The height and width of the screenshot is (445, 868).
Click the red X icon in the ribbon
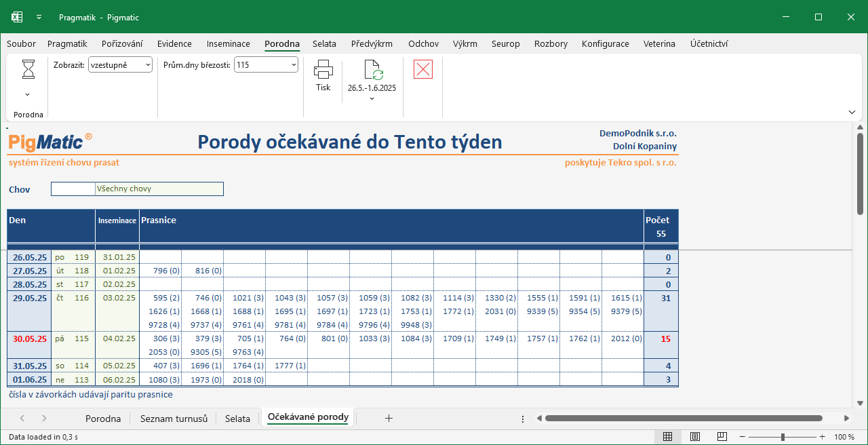click(423, 69)
